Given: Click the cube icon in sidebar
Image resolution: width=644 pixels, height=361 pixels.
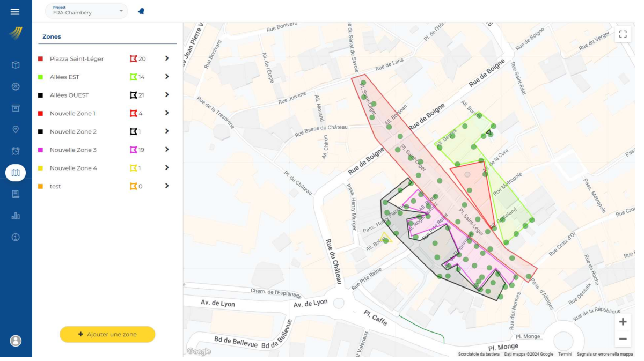Looking at the screenshot, I should pos(16,65).
